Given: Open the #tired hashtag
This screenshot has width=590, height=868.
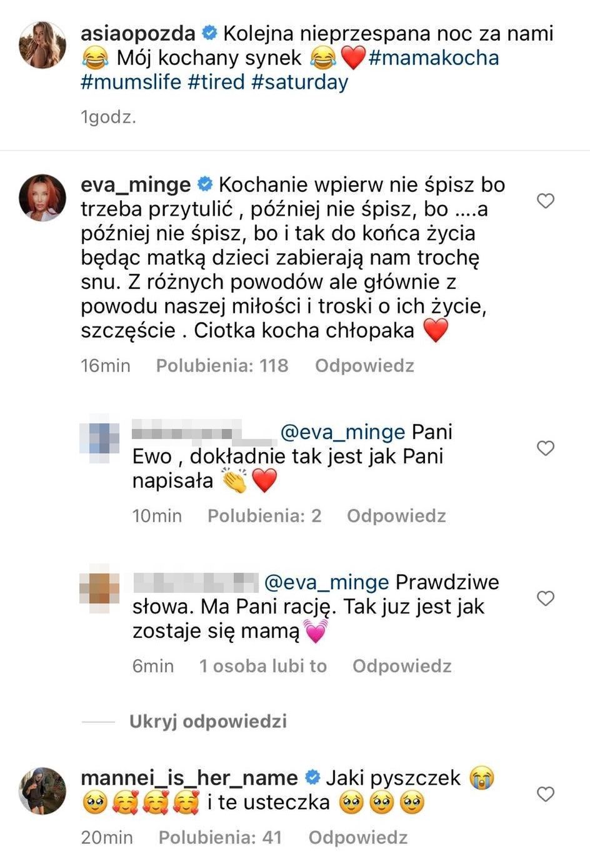Looking at the screenshot, I should 216,82.
